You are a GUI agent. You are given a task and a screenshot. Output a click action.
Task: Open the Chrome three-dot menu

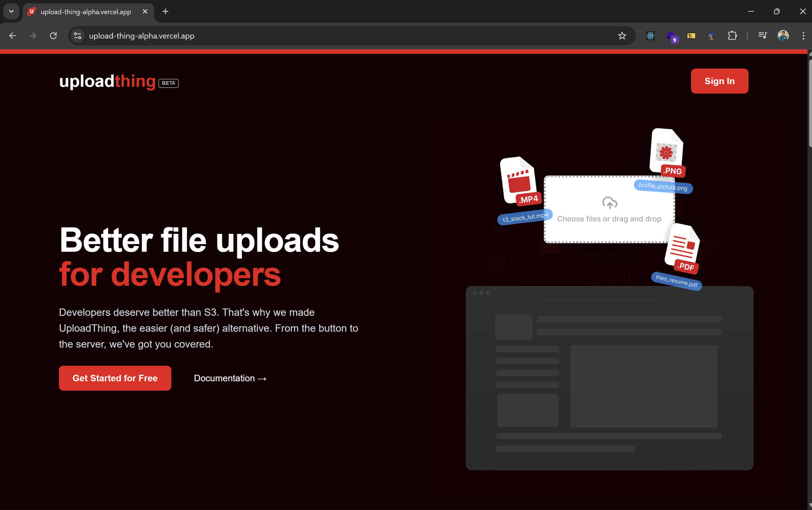(x=803, y=36)
